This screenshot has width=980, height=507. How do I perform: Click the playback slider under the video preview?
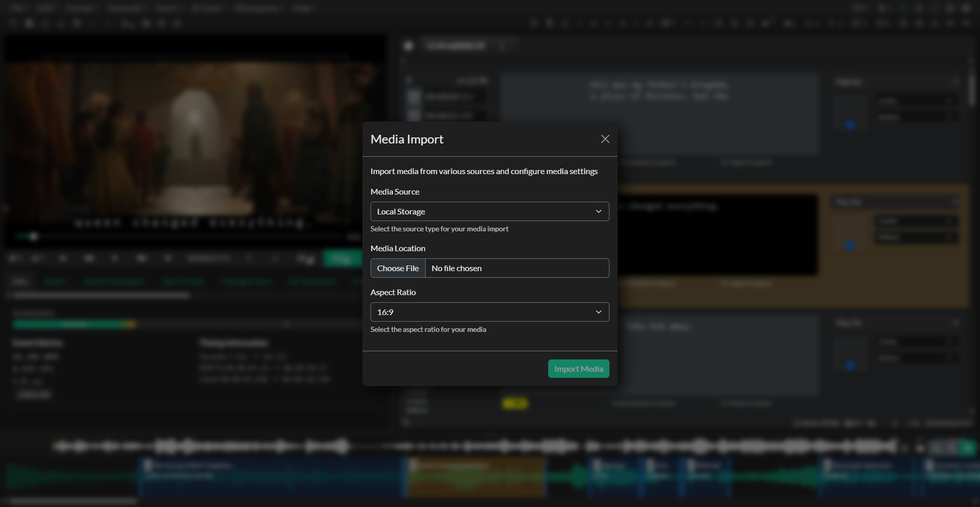(x=34, y=236)
